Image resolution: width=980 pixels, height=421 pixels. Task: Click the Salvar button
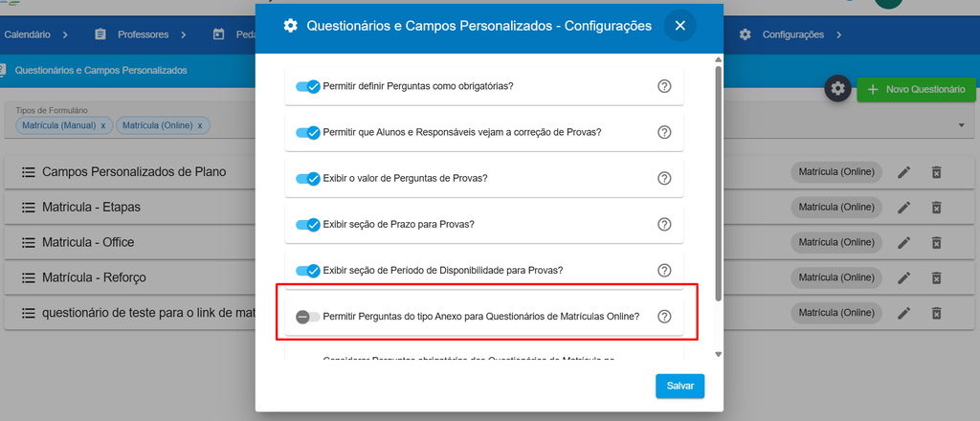click(x=680, y=386)
